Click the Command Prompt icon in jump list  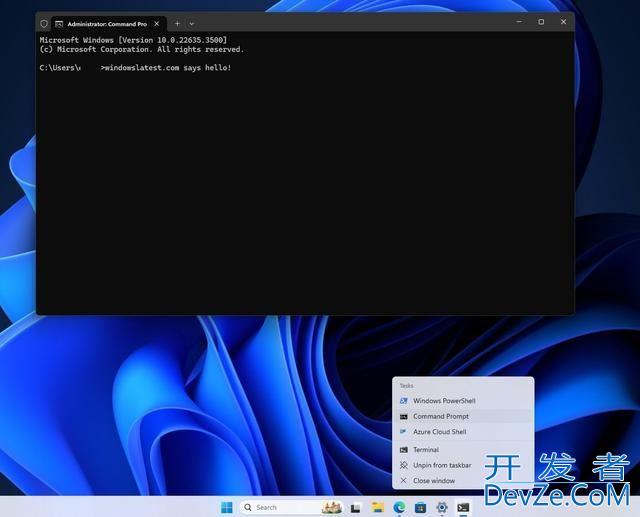click(x=404, y=416)
